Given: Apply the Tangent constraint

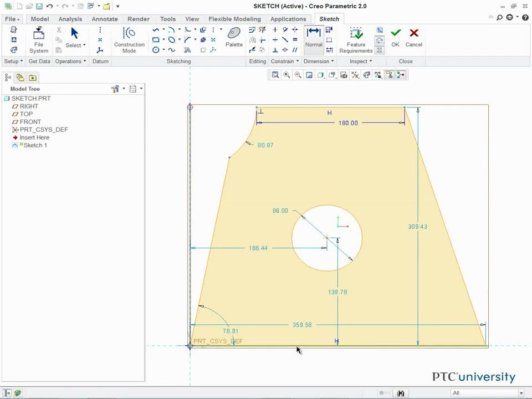Looking at the screenshot, I should click(x=285, y=30).
